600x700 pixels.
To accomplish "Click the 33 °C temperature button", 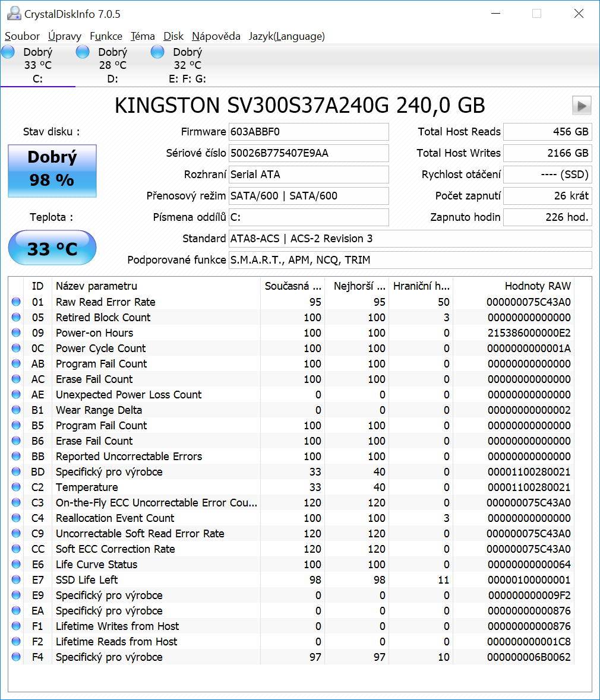I will (52, 248).
